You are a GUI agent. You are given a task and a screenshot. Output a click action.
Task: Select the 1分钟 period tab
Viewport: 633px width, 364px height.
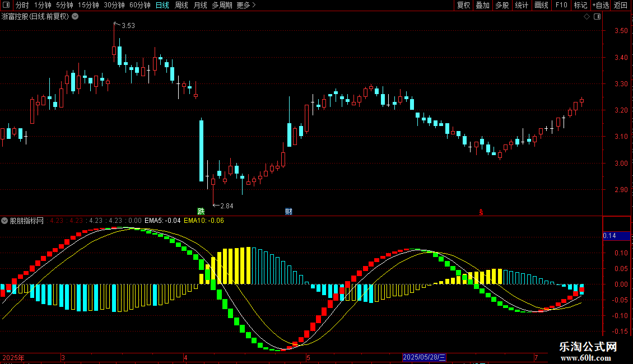43,5
